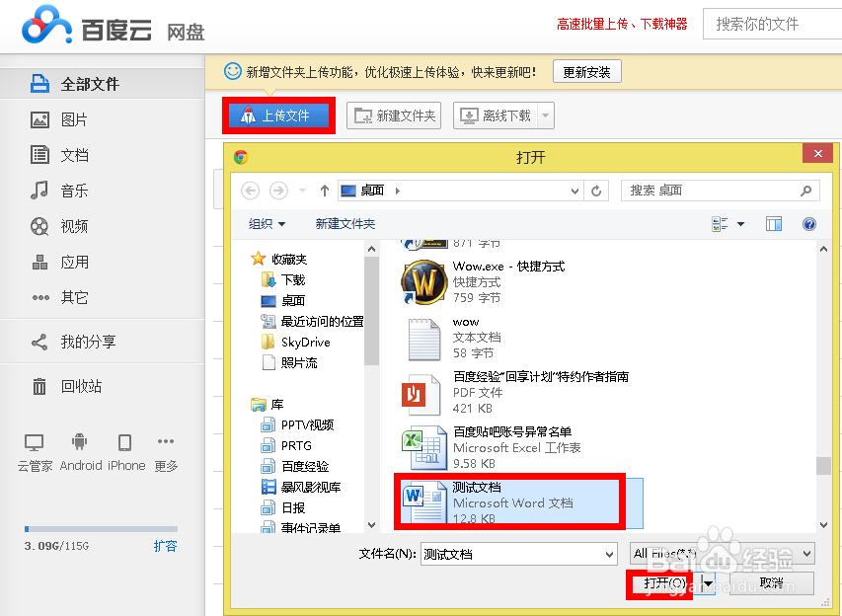Open the help icon in the Open dialog
842x616 pixels.
point(808,224)
